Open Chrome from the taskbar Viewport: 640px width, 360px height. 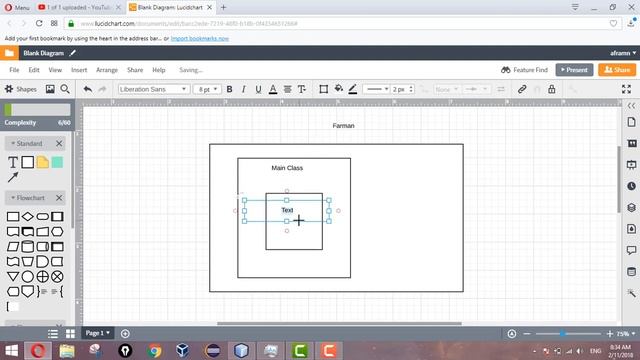(154, 351)
